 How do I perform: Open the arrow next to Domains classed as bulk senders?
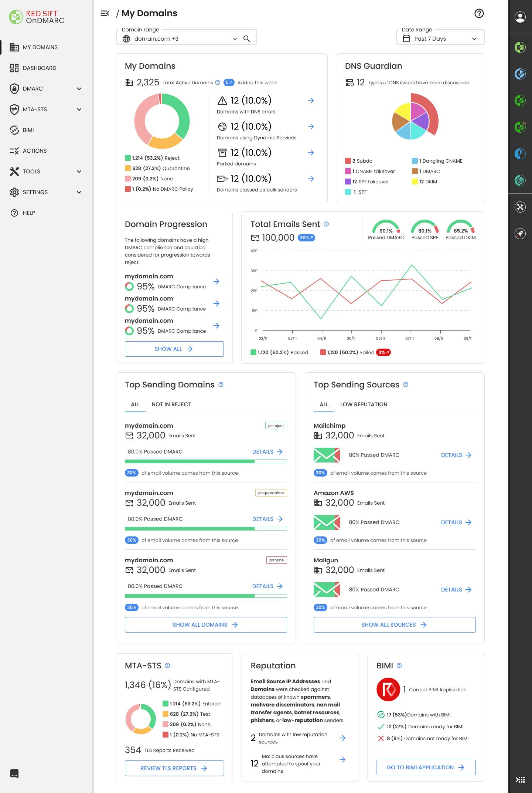pyautogui.click(x=311, y=179)
